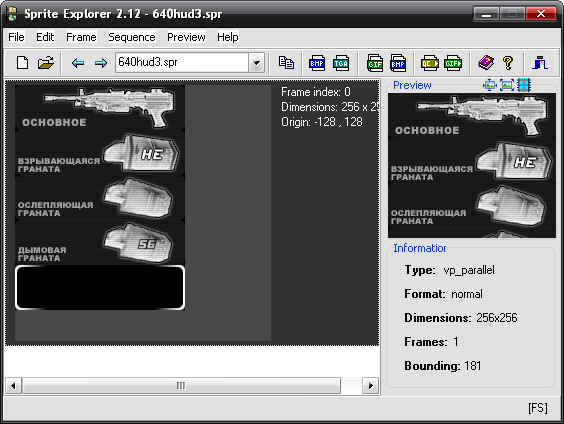Screen dimensions: 564x424
Task: Click the Preview filmstrip icon
Action: coord(524,85)
